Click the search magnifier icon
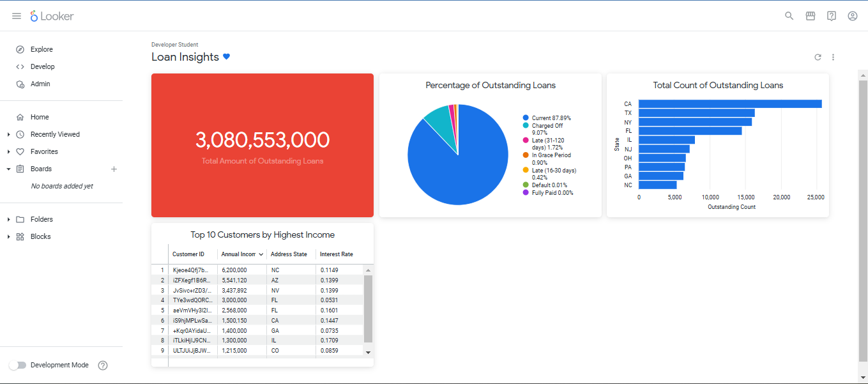 click(789, 16)
